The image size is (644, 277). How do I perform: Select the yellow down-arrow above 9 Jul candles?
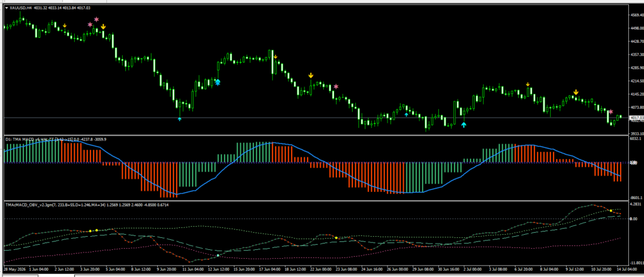click(576, 93)
